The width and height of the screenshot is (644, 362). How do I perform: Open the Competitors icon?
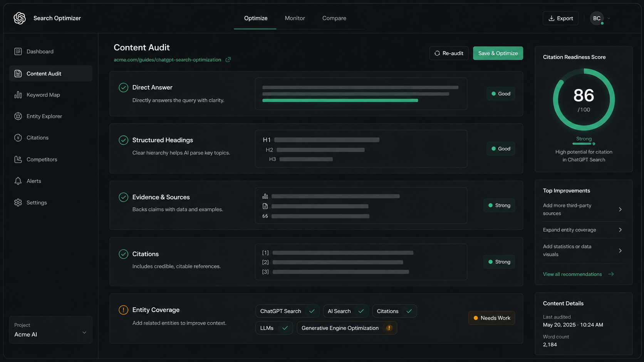click(18, 159)
